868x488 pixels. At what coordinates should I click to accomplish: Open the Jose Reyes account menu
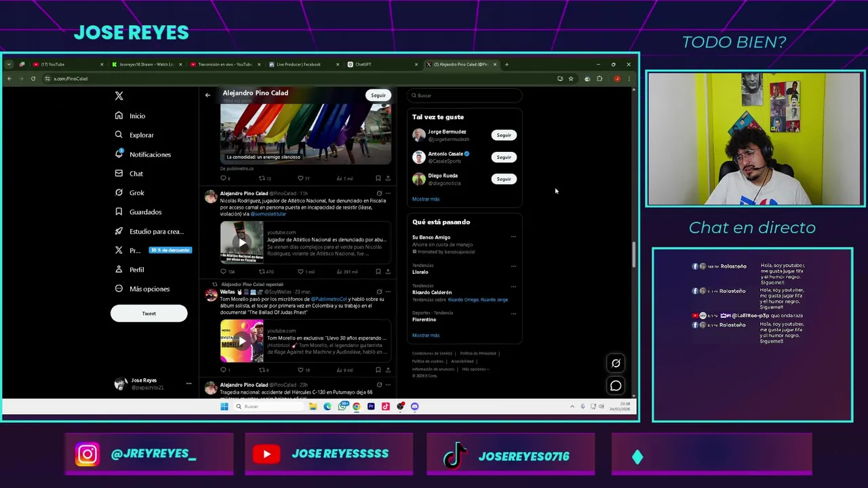point(152,384)
